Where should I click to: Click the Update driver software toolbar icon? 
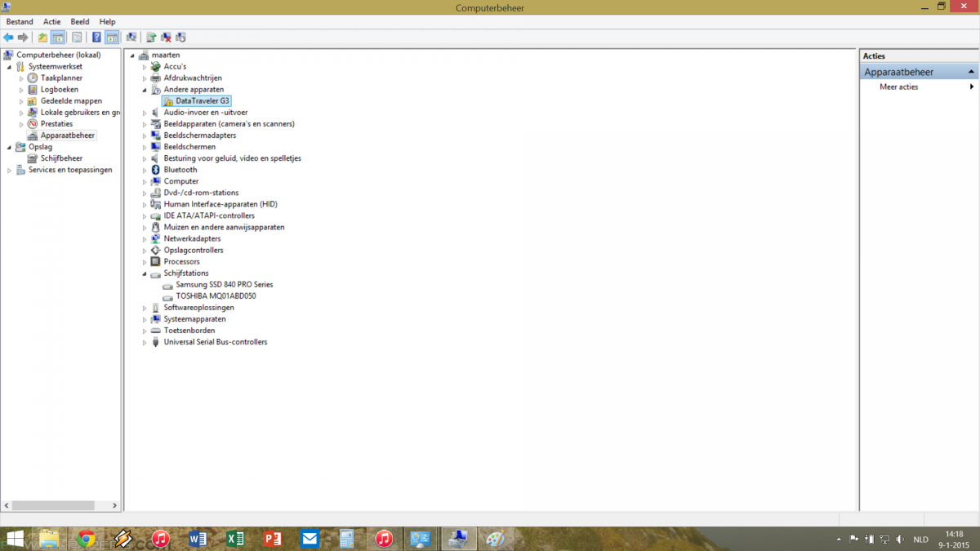click(151, 38)
